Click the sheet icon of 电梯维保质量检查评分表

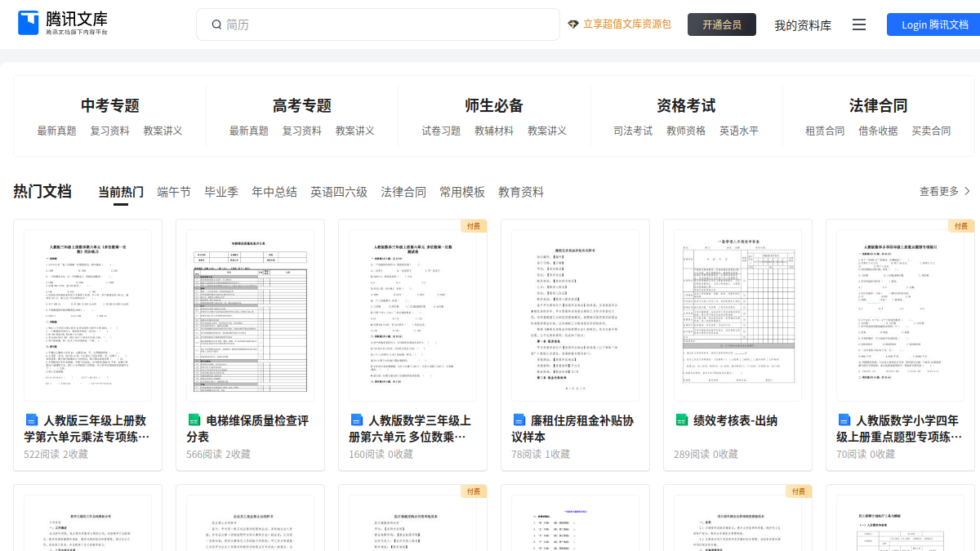tap(194, 420)
